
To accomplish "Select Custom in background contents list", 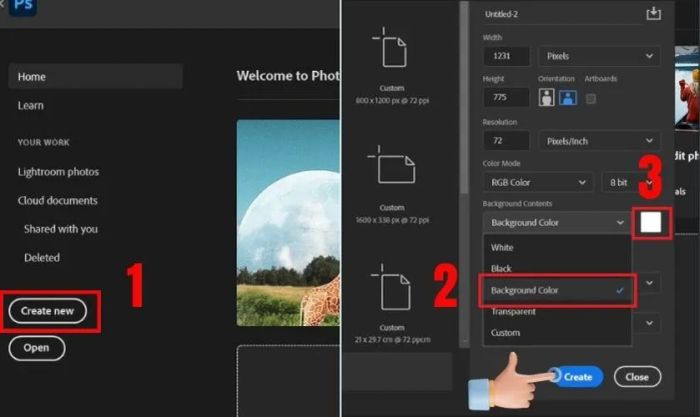I will pyautogui.click(x=557, y=333).
